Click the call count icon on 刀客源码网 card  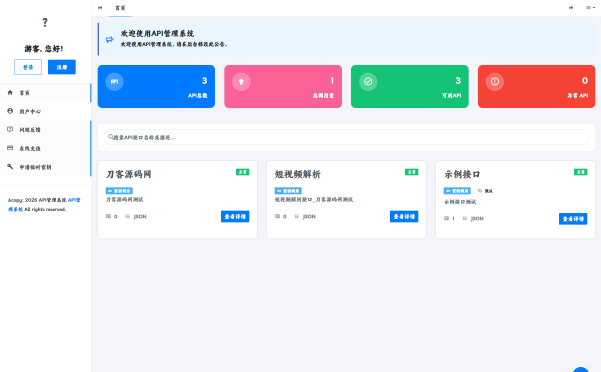(108, 216)
